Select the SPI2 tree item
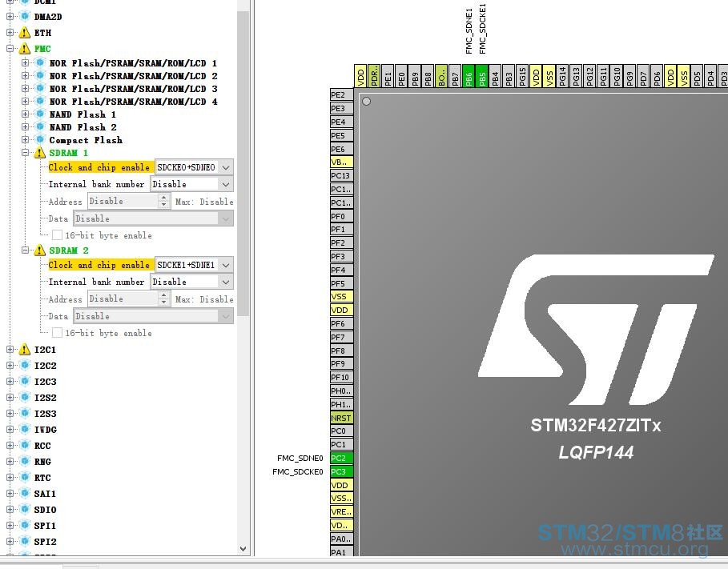Viewport: 728px width, 569px height. pos(45,542)
